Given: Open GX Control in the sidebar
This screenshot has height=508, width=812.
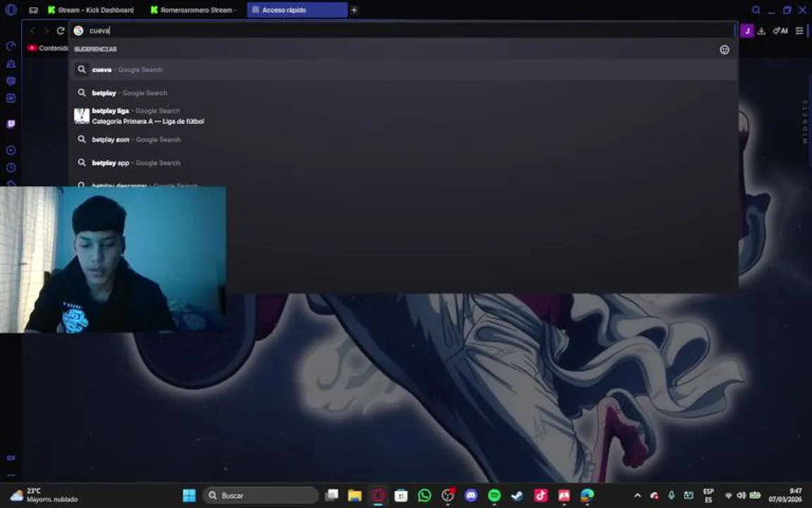Looking at the screenshot, I should pyautogui.click(x=11, y=46).
